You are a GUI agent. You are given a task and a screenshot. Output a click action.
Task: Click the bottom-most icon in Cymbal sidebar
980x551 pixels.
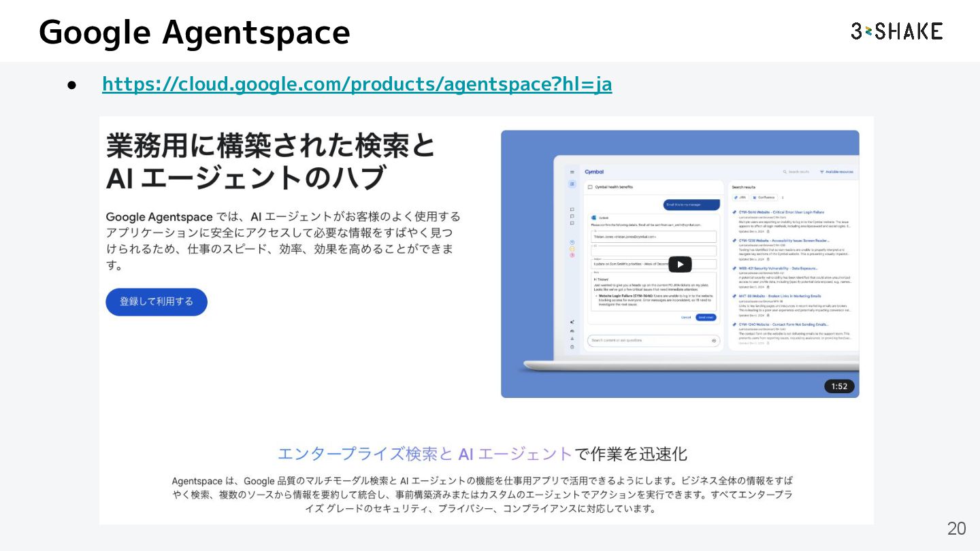572,347
